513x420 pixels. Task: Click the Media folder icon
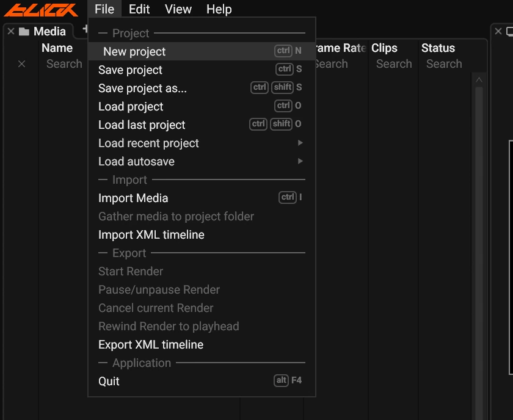[24, 32]
